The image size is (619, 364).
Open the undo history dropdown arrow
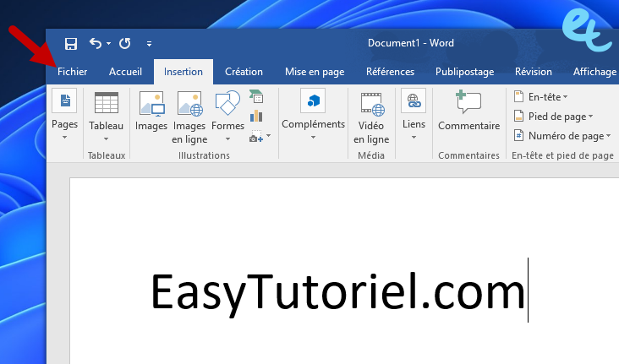pos(108,43)
